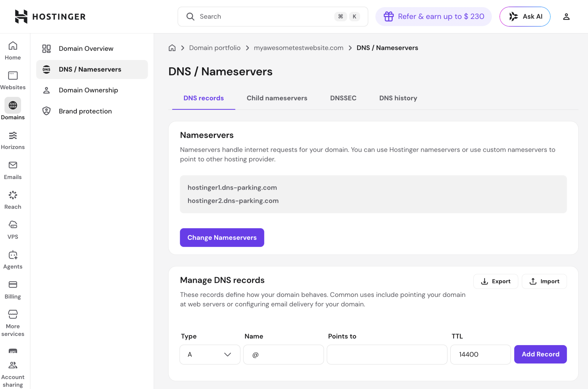The width and height of the screenshot is (588, 389).
Task: Open the record Type dropdown showing A
Action: pos(210,354)
